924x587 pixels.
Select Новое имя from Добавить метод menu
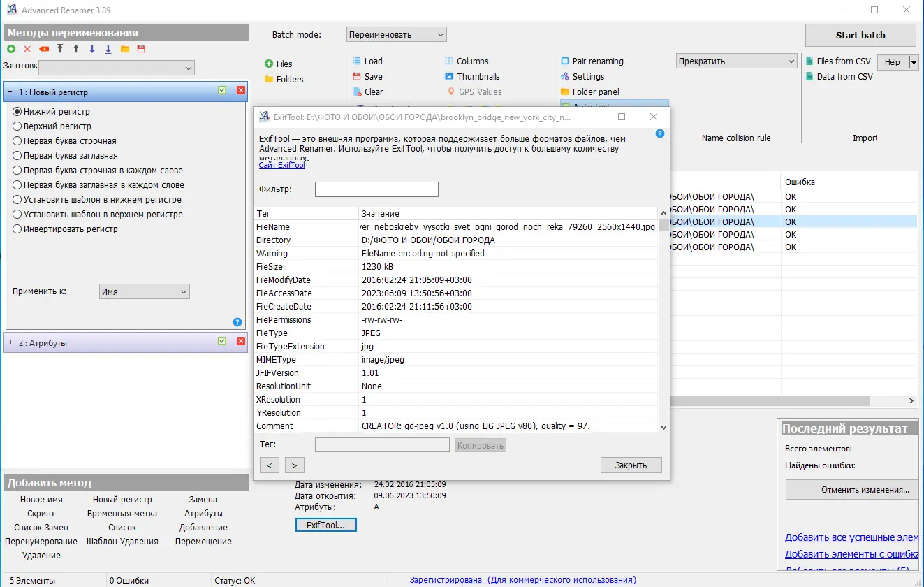point(42,499)
